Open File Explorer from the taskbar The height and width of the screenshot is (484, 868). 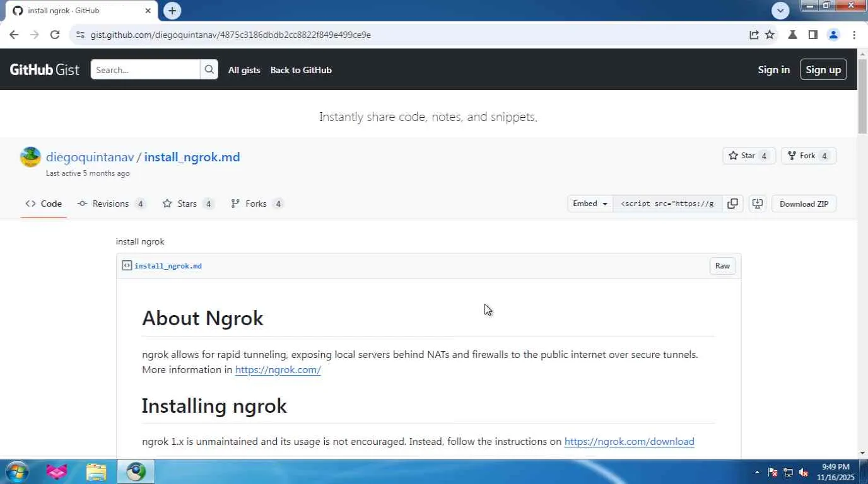[96, 471]
